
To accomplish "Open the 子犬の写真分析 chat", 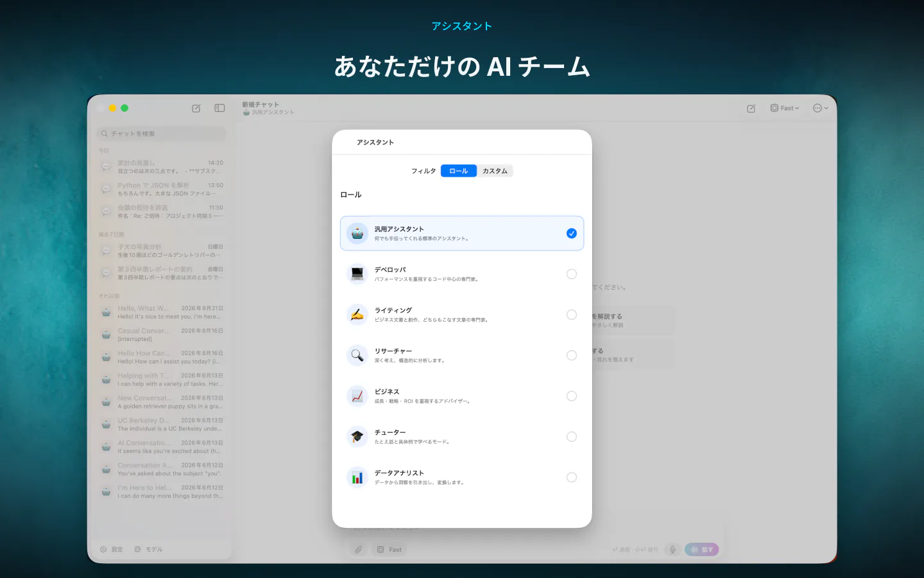I will (x=162, y=250).
